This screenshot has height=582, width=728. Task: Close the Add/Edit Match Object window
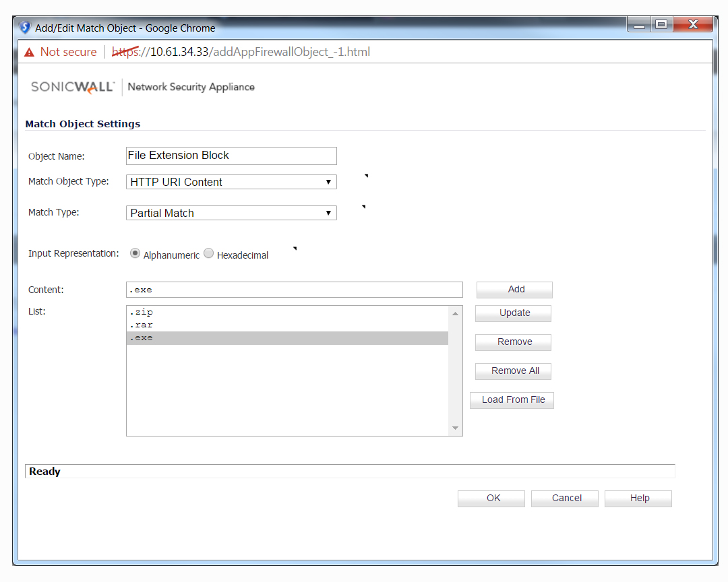click(x=693, y=25)
